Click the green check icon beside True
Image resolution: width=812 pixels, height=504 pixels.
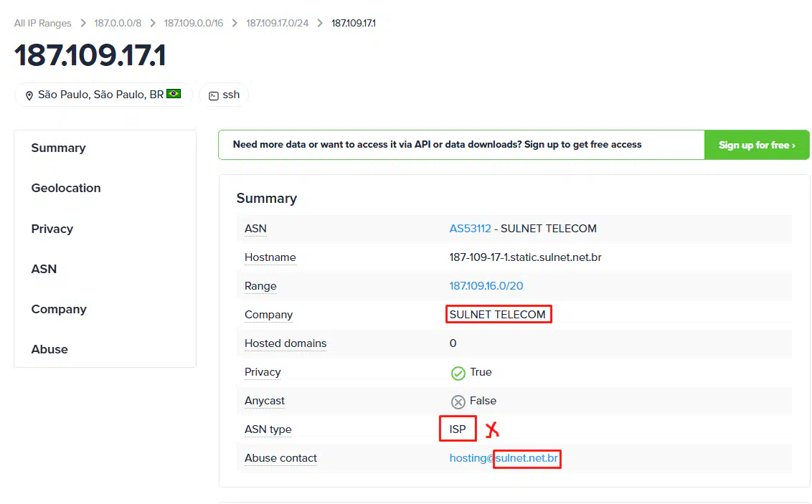click(x=458, y=373)
